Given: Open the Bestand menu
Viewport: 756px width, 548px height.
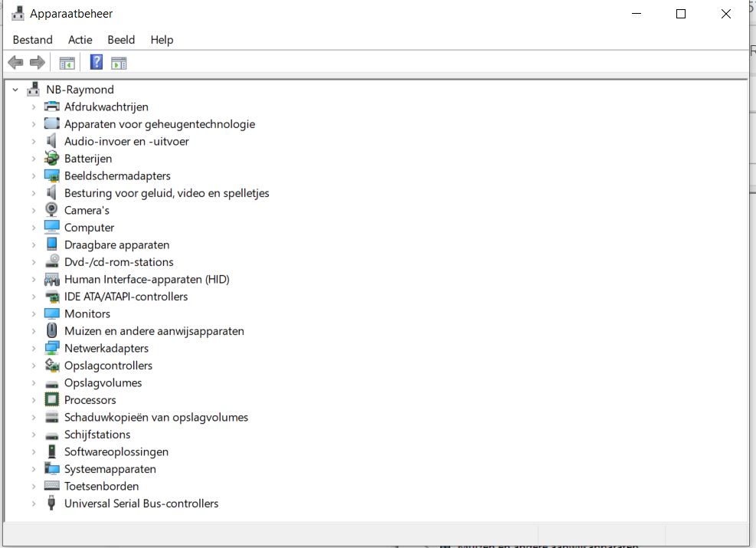Looking at the screenshot, I should click(x=33, y=40).
